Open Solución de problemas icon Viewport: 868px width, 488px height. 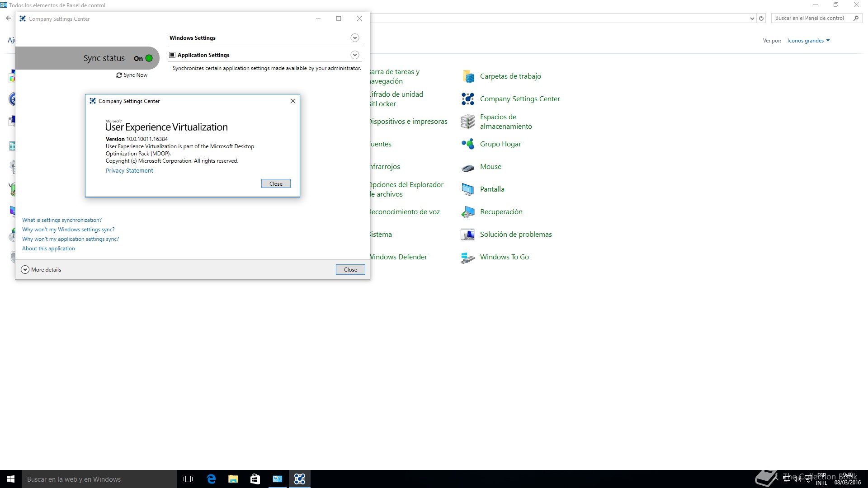click(468, 235)
